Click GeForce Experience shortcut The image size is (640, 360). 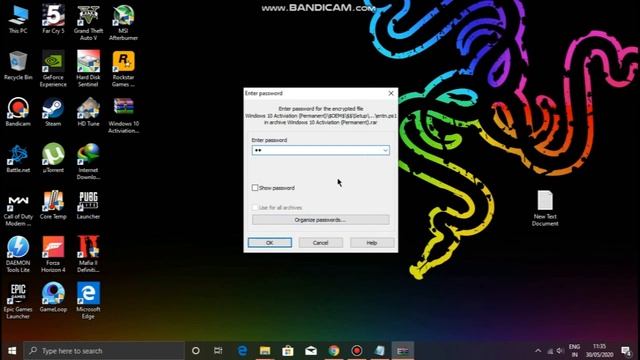53,69
